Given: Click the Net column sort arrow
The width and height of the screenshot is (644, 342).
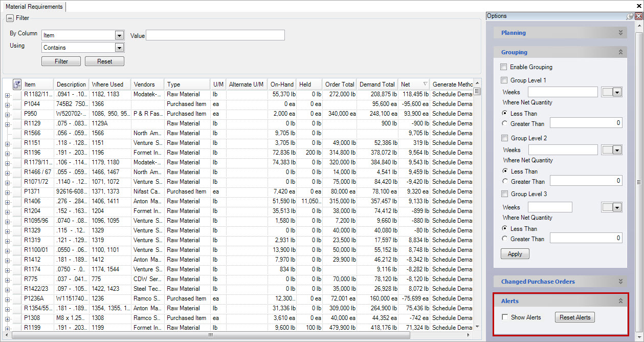Looking at the screenshot, I should (x=425, y=84).
